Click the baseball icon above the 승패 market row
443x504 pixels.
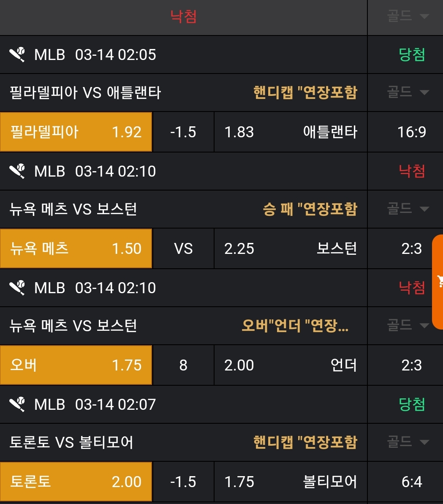click(17, 172)
